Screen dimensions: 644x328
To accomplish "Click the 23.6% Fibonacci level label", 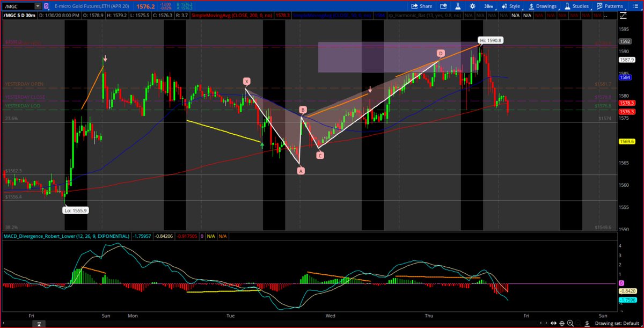I will click(x=11, y=119).
